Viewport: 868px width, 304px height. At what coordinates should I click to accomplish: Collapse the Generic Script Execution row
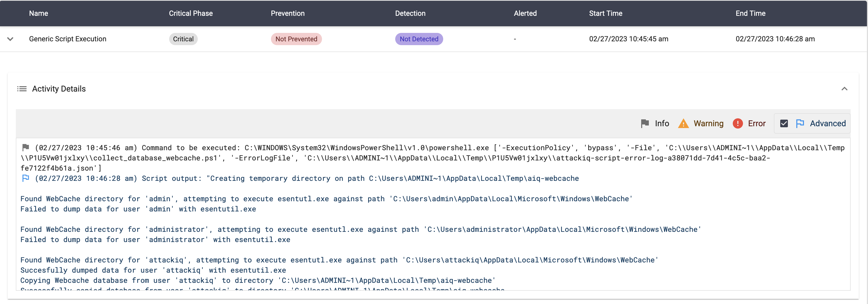(x=10, y=39)
